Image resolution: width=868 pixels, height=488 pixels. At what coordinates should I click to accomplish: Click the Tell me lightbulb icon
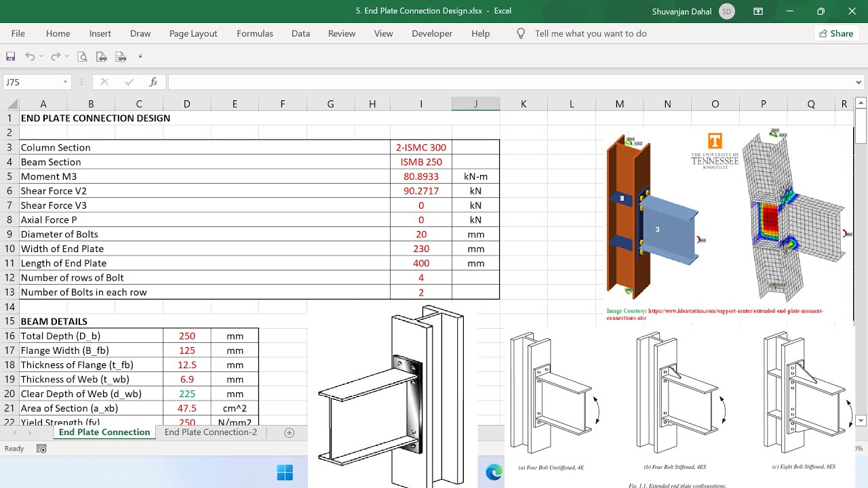click(521, 33)
